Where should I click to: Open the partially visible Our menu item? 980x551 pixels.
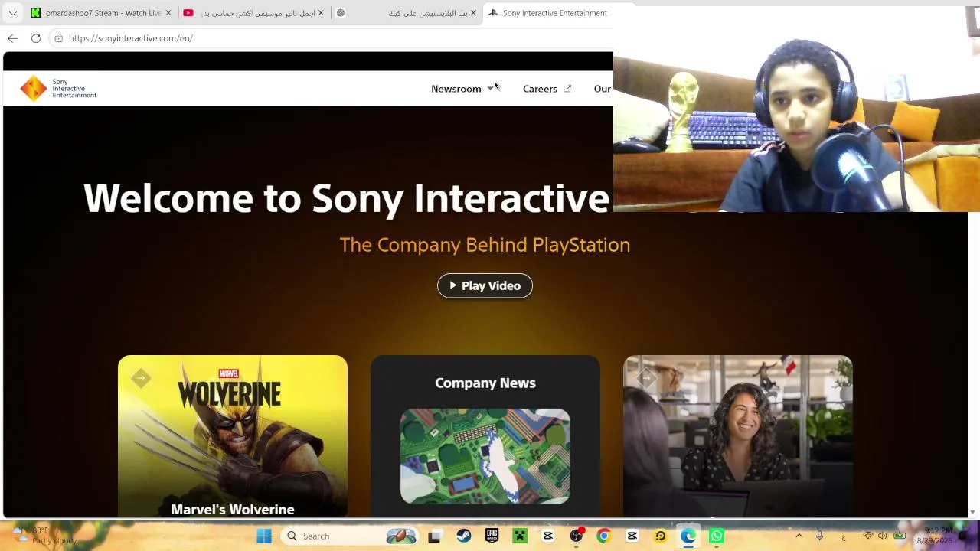pyautogui.click(x=603, y=89)
